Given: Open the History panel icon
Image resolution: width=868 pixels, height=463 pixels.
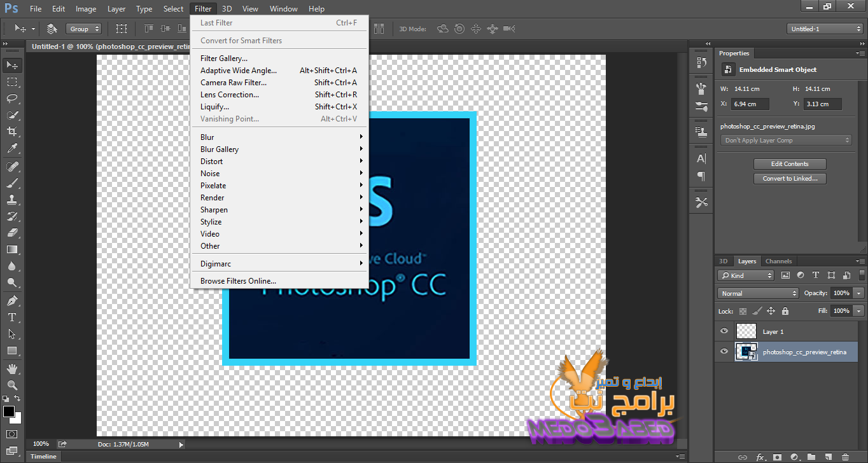Looking at the screenshot, I should click(701, 62).
